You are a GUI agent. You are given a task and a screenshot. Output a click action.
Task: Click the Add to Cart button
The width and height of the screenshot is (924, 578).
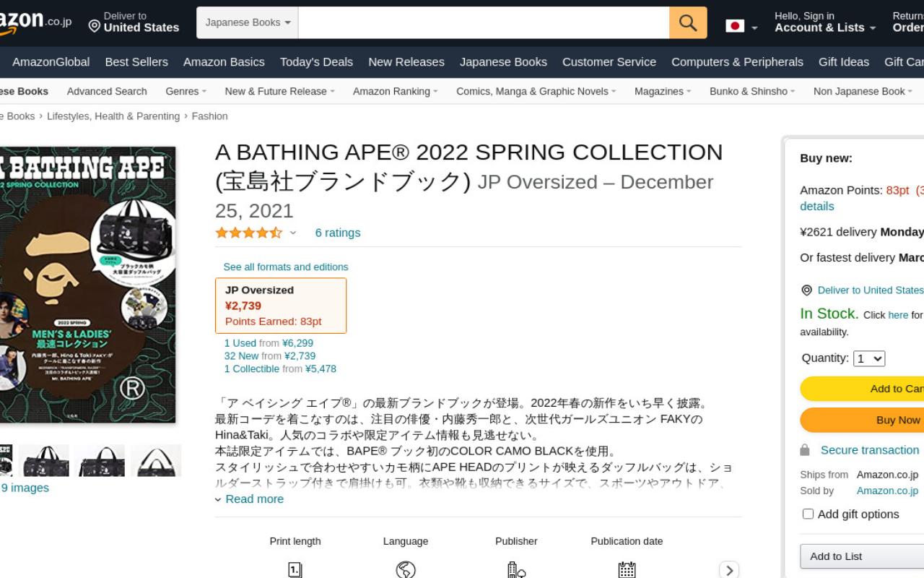point(862,389)
